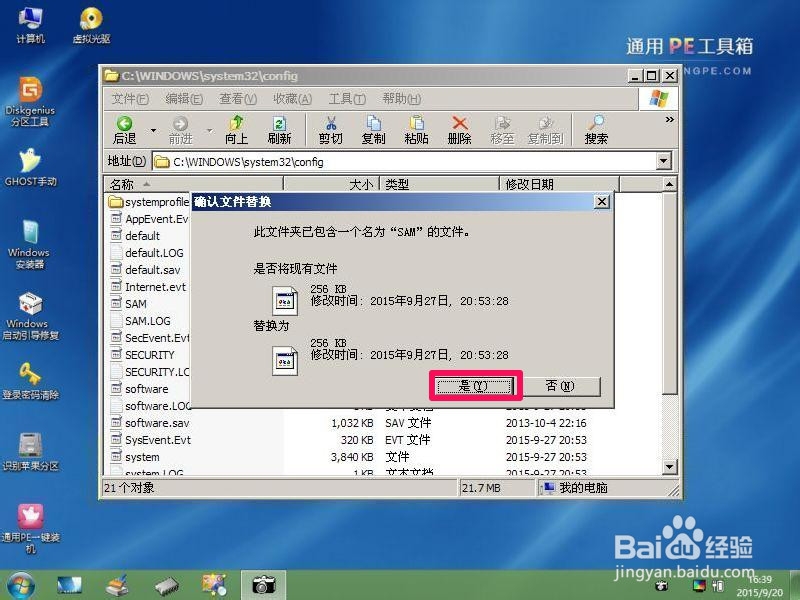Open the 查看 (View) menu

click(x=237, y=99)
